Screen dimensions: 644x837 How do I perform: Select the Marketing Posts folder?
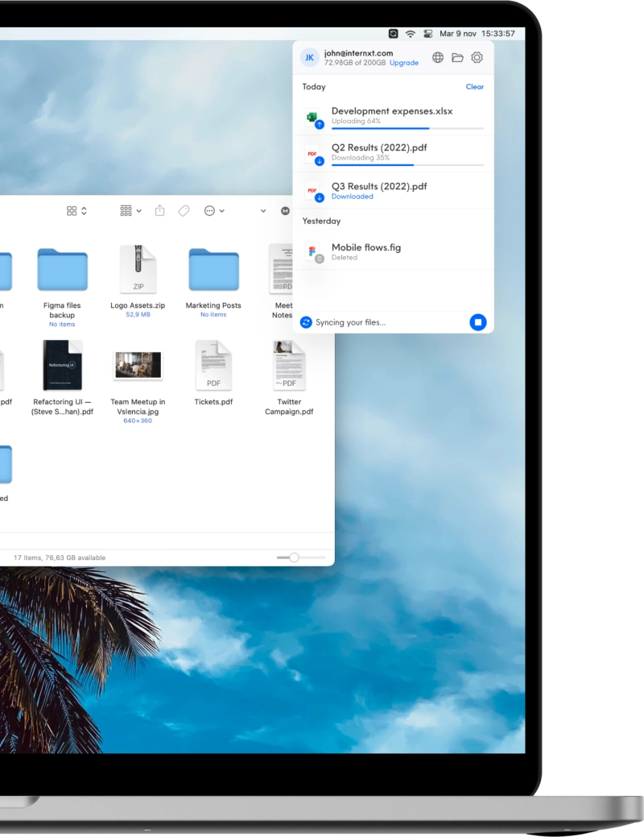pos(213,270)
